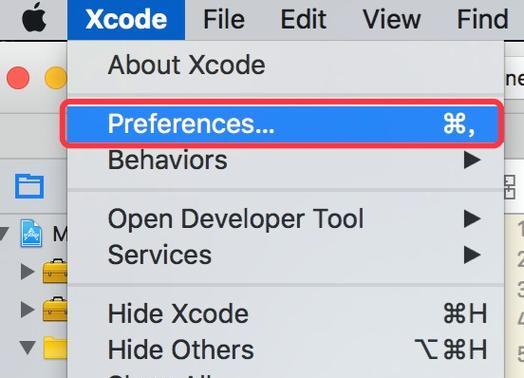Expand the upper toolbox item's disclosure triangle
Viewport: 524px width, 378px height.
pos(27,271)
